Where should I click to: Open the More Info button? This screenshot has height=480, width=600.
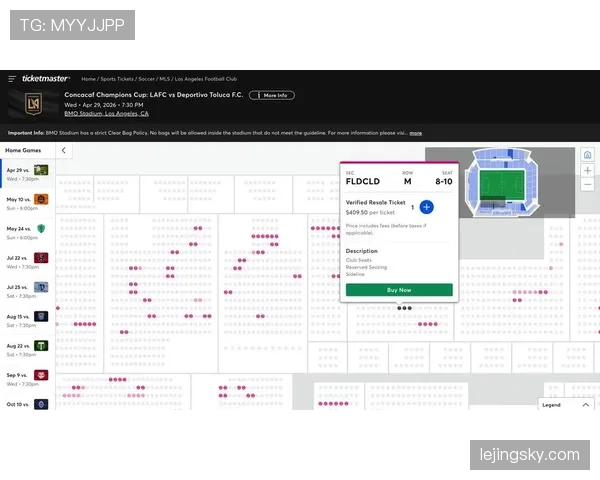point(272,95)
